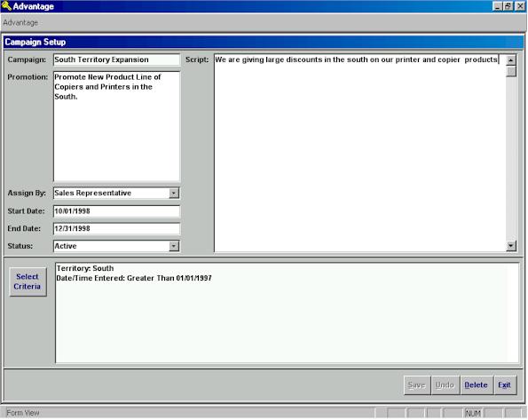Click the Script scrollbar thumb

(511, 71)
